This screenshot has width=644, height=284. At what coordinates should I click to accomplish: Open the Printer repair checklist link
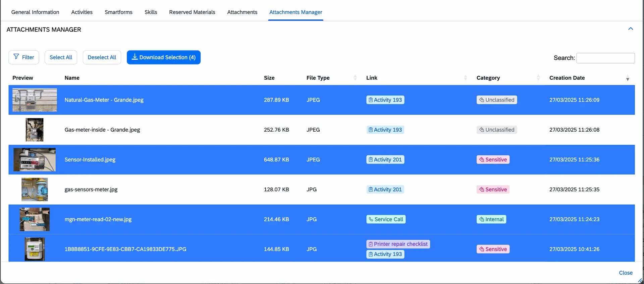tap(398, 244)
